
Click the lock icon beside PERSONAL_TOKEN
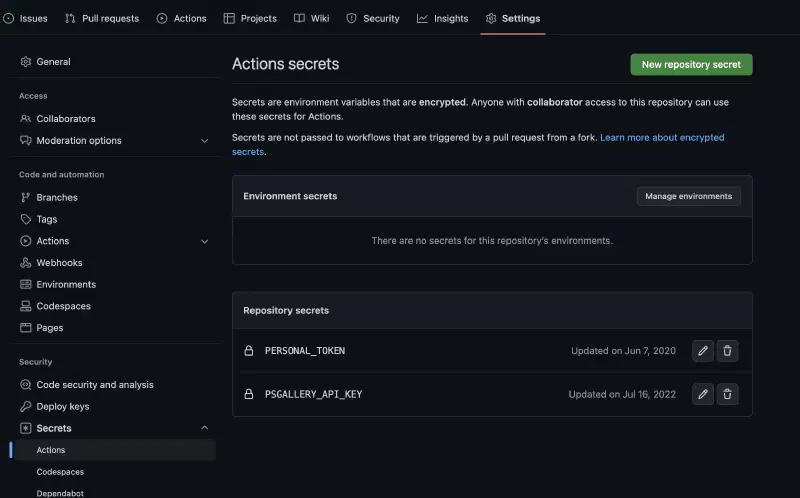pyautogui.click(x=248, y=351)
